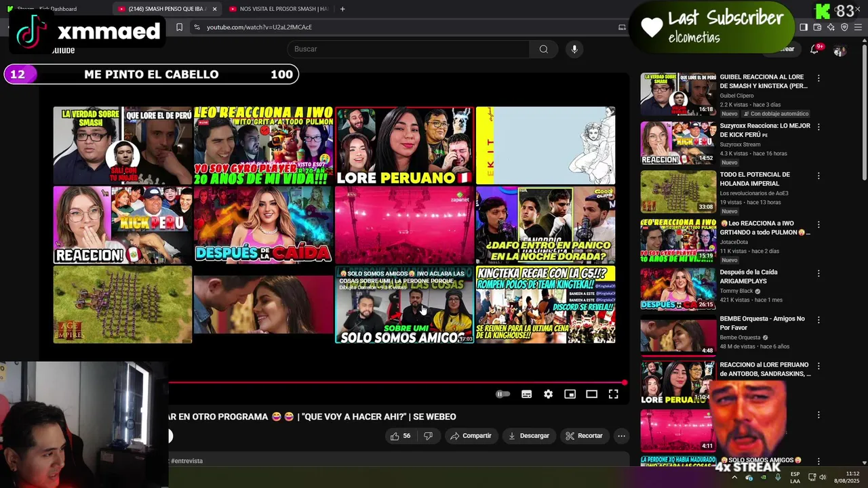This screenshot has width=868, height=488.
Task: Open the browser wallet icon
Action: point(817,27)
